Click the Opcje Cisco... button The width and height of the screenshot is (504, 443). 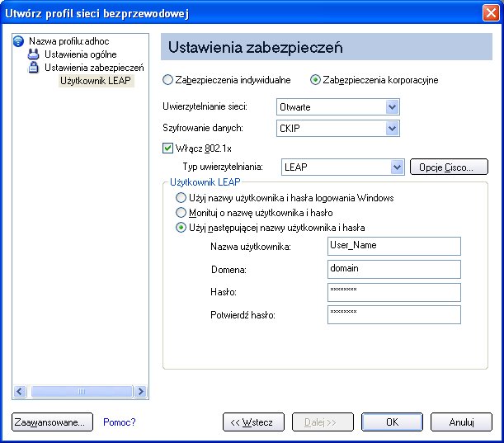[449, 167]
